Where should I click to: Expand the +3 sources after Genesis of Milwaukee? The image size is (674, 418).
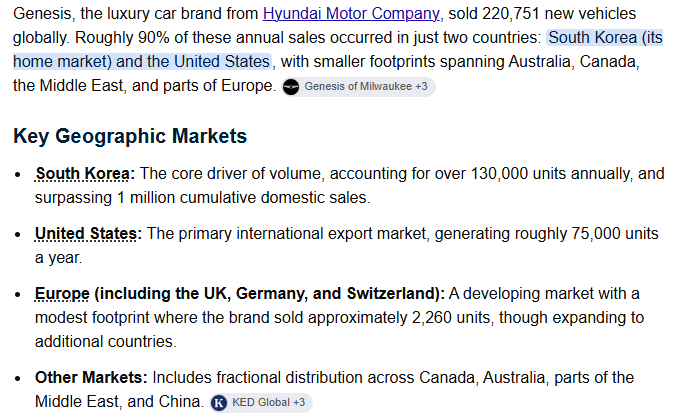(x=421, y=87)
